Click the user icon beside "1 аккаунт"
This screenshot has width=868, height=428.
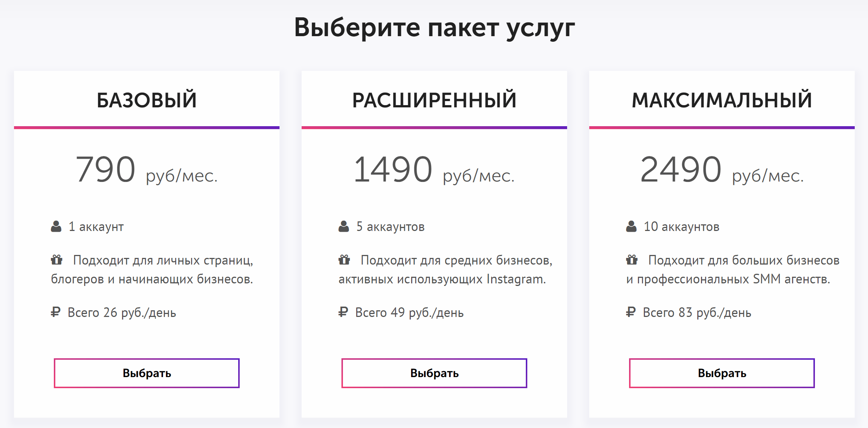56,227
